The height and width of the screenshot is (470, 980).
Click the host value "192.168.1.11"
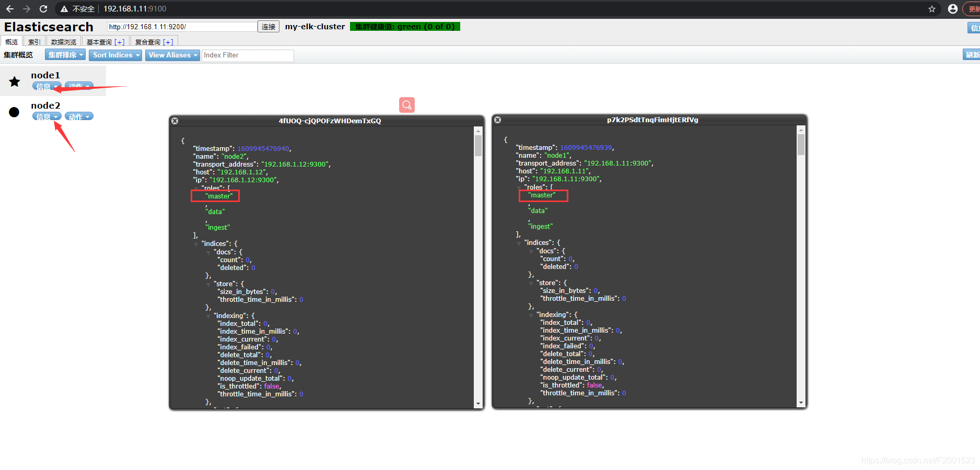click(564, 171)
